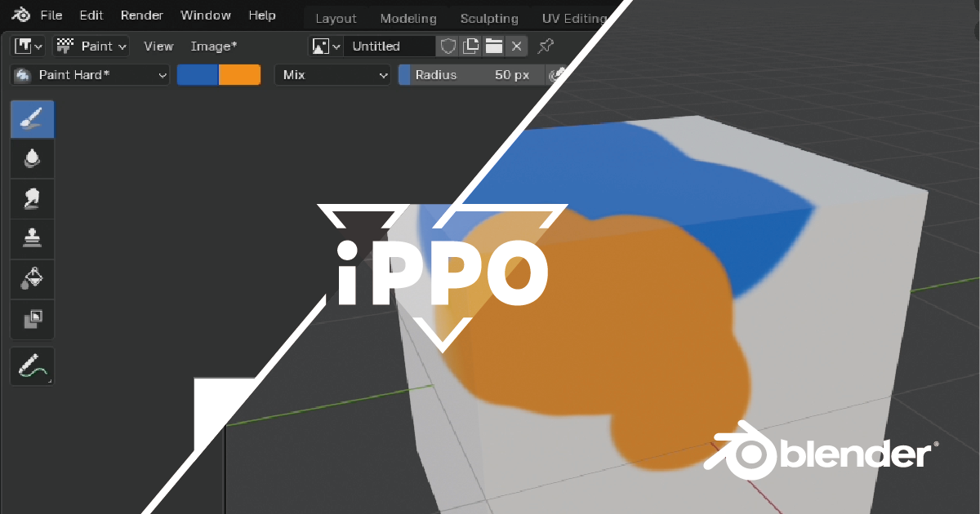Switch to the UV Editing workspace tab
Image resolution: width=980 pixels, height=514 pixels.
(x=574, y=18)
